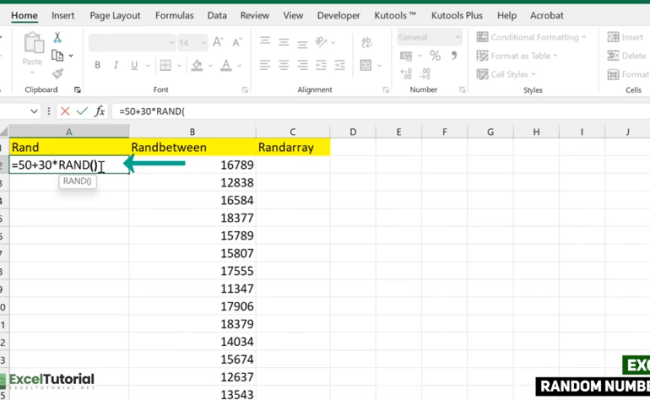This screenshot has height=400, width=650.
Task: Click Center alignment icon
Action: coord(284,65)
